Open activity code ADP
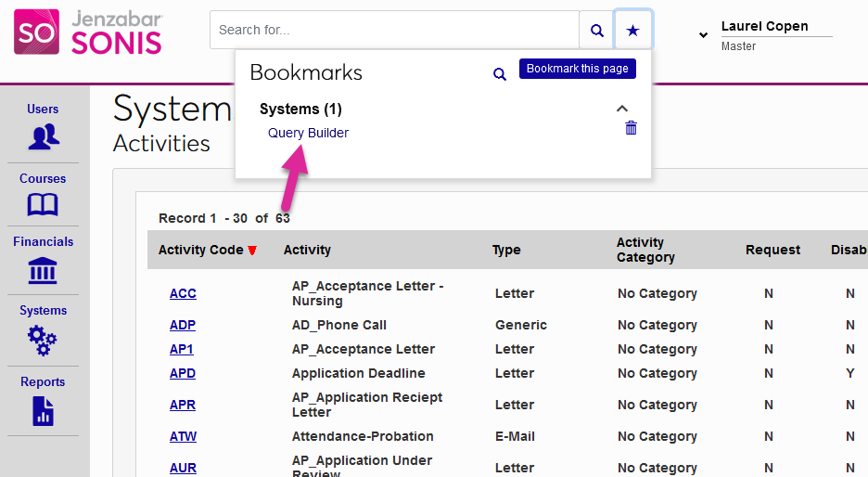The height and width of the screenshot is (477, 868). [x=183, y=325]
